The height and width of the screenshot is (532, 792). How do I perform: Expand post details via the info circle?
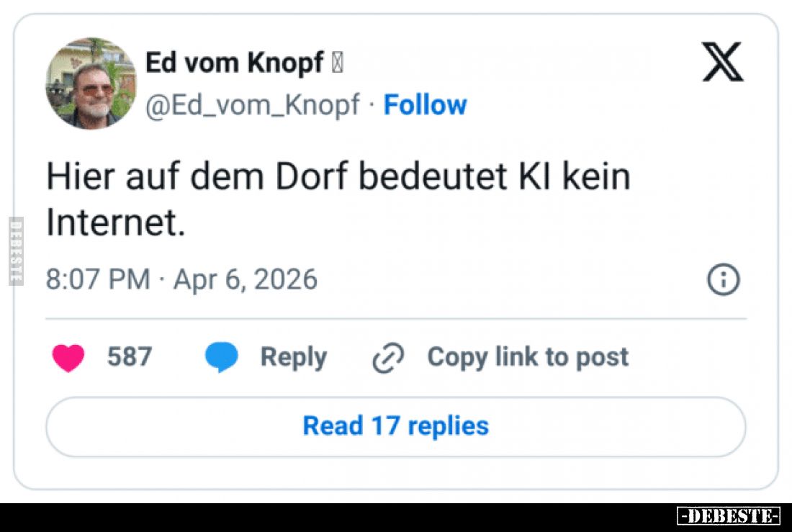725,280
